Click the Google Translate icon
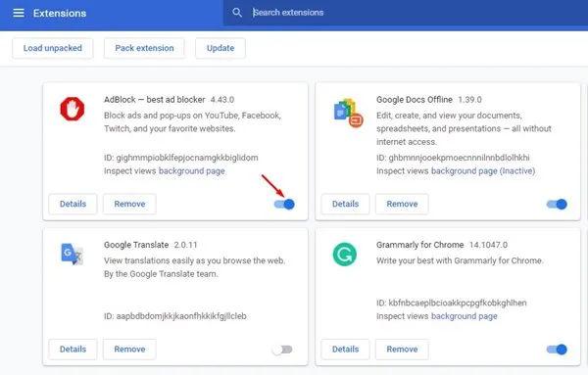The width and height of the screenshot is (588, 375). click(x=72, y=255)
